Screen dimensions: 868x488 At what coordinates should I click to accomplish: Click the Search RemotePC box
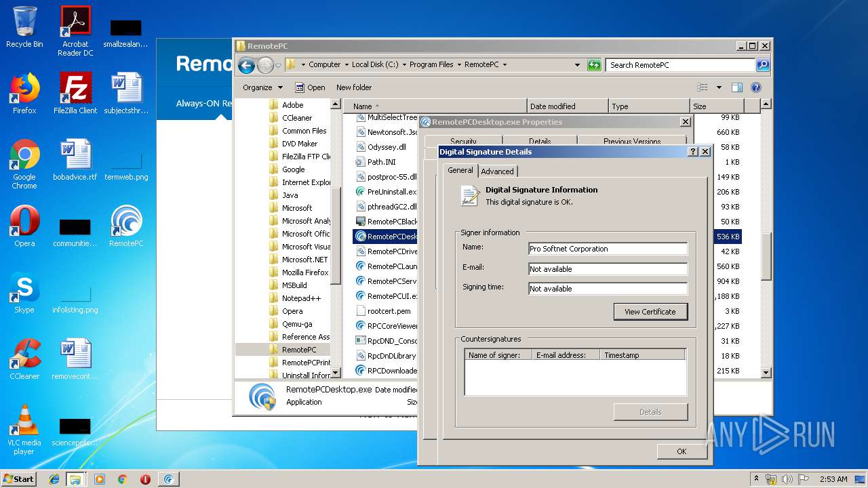tap(680, 65)
